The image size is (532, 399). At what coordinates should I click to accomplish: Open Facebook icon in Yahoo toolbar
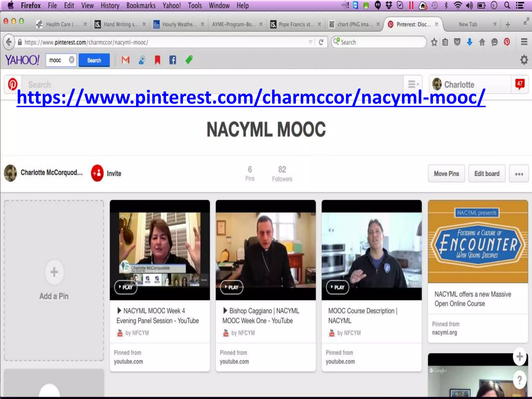click(x=173, y=60)
